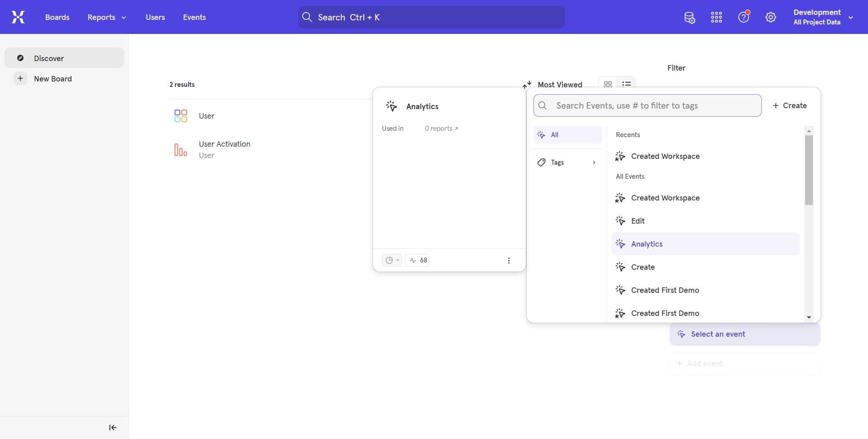Switch to list view layout
Viewport: 868px width, 439px height.
coord(627,84)
